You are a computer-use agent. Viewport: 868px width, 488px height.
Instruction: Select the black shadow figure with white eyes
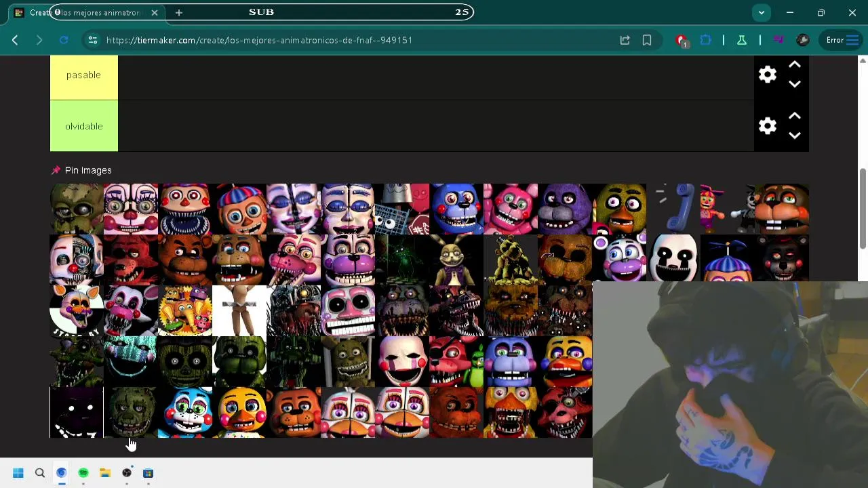pos(77,412)
